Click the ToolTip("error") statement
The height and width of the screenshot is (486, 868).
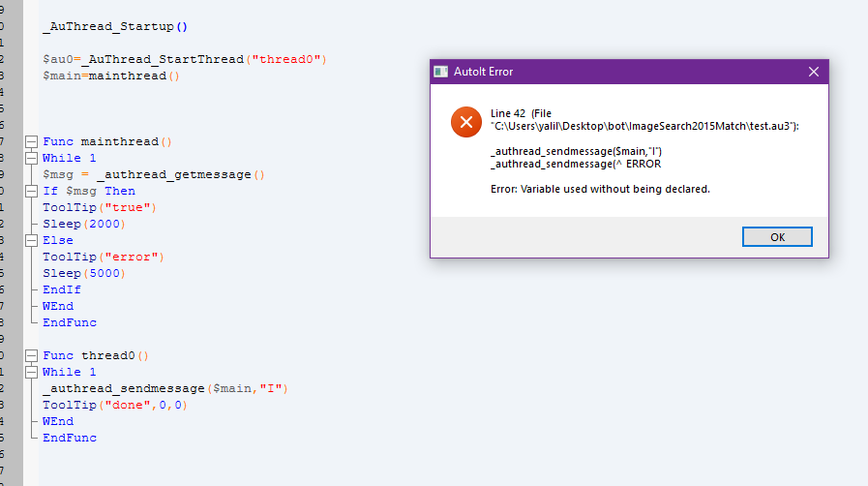(x=104, y=257)
